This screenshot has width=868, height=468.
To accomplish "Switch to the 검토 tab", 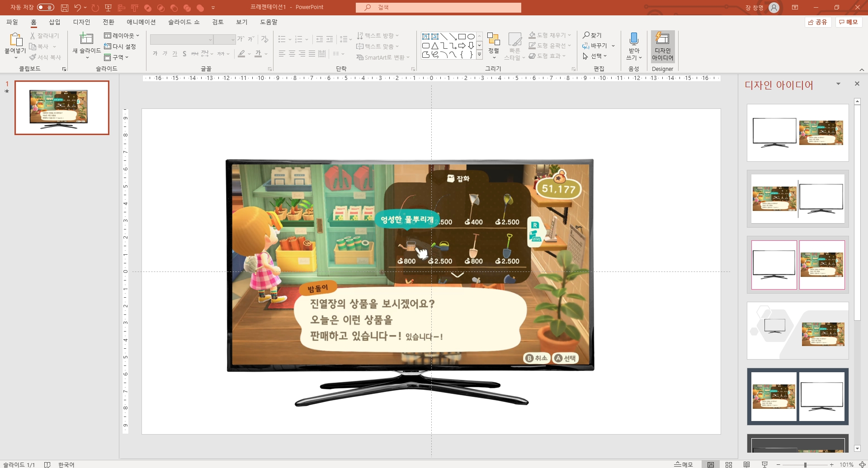I will (218, 22).
